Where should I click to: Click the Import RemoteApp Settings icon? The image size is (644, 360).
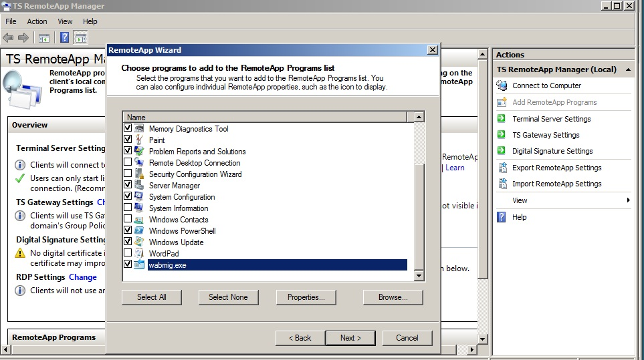(502, 184)
